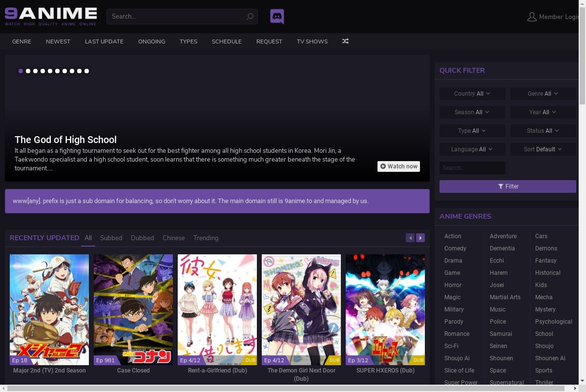The image size is (586, 392).
Task: Select the Shounen genre
Action: pos(502,358)
